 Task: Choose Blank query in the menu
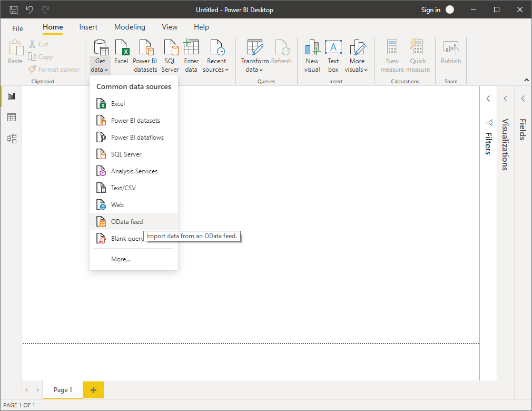coord(134,239)
